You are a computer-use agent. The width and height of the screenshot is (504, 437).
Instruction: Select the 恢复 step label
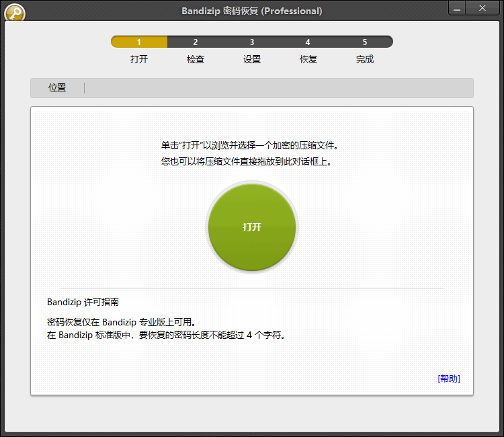pos(308,59)
